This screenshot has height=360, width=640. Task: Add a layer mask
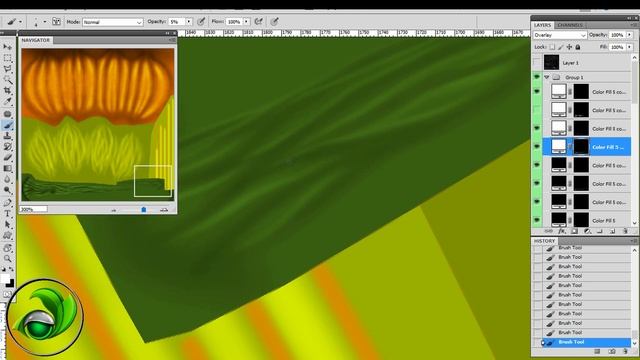click(574, 231)
